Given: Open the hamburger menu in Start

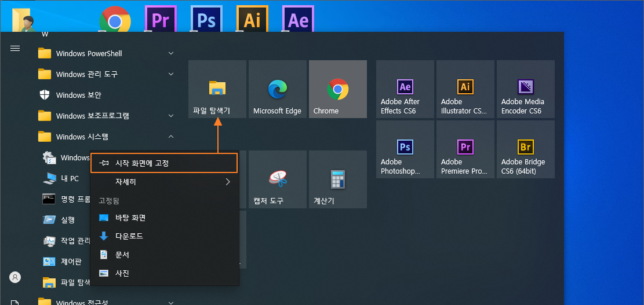Looking at the screenshot, I should pyautogui.click(x=15, y=49).
